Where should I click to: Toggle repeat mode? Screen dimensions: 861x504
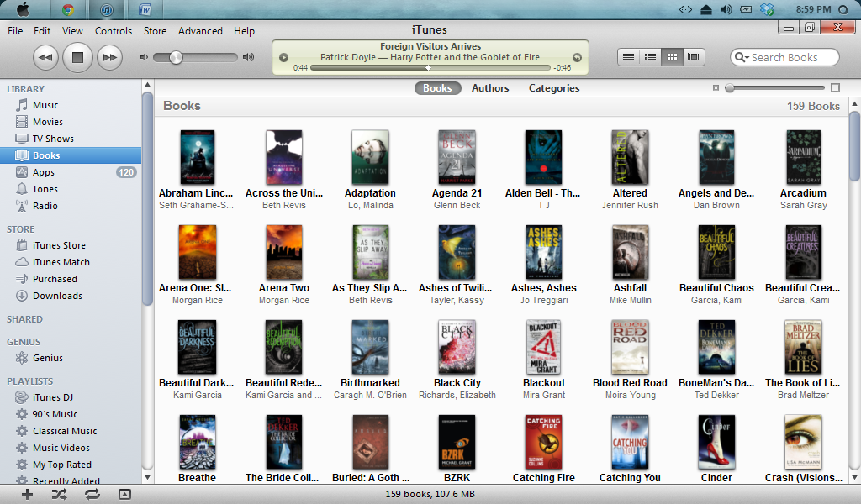(92, 494)
